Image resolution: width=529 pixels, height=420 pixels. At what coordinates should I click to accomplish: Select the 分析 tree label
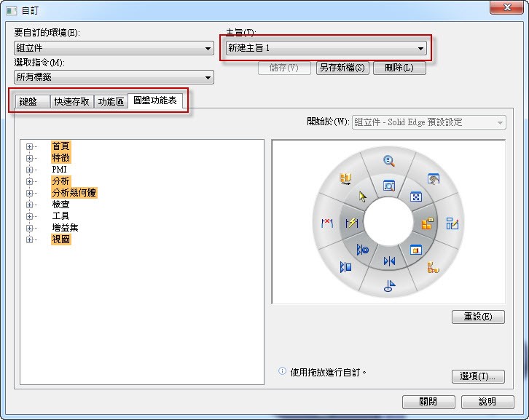click(60, 181)
